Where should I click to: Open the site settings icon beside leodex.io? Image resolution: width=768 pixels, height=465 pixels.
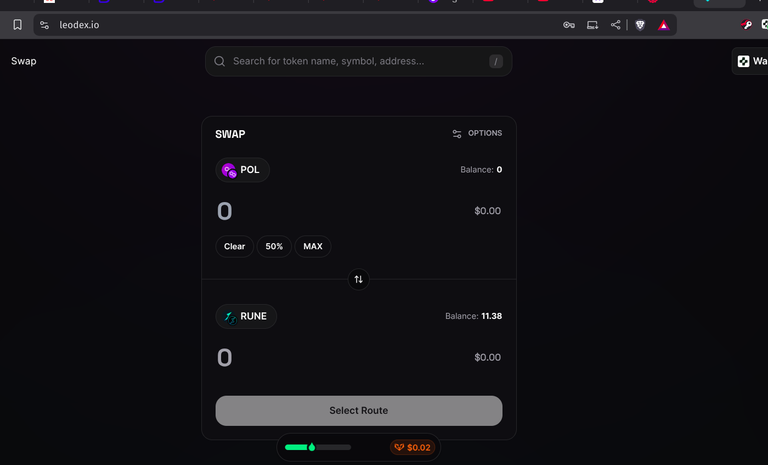click(45, 24)
